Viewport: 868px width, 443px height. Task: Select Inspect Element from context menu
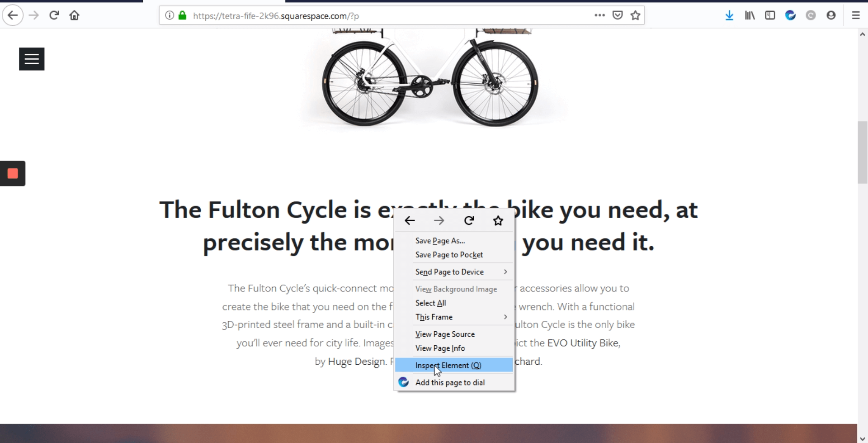[448, 365]
